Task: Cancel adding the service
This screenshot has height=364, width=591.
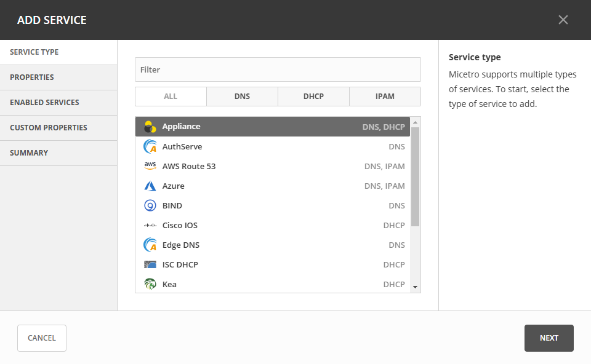Action: point(42,338)
